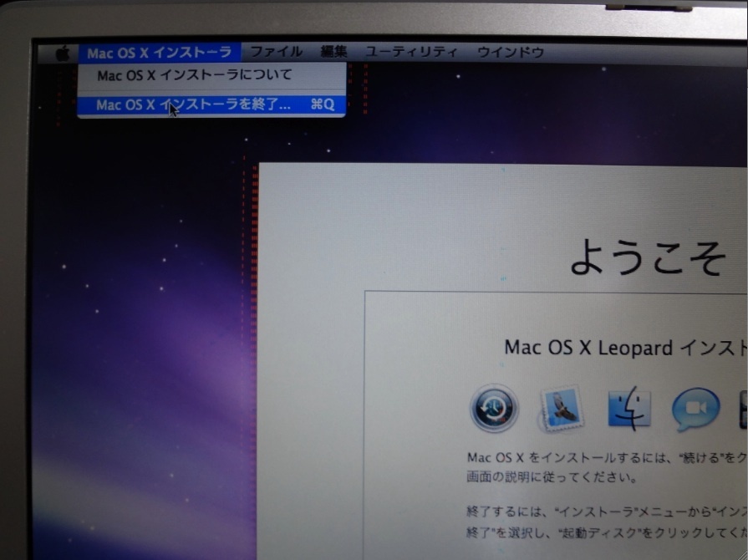The width and height of the screenshot is (748, 560).
Task: Click the partially visible icon right of iChat
Action: pos(742,410)
